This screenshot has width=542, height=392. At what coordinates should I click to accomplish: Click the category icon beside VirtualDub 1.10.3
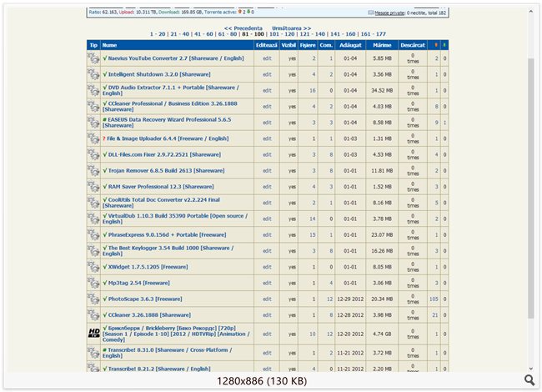(93, 219)
